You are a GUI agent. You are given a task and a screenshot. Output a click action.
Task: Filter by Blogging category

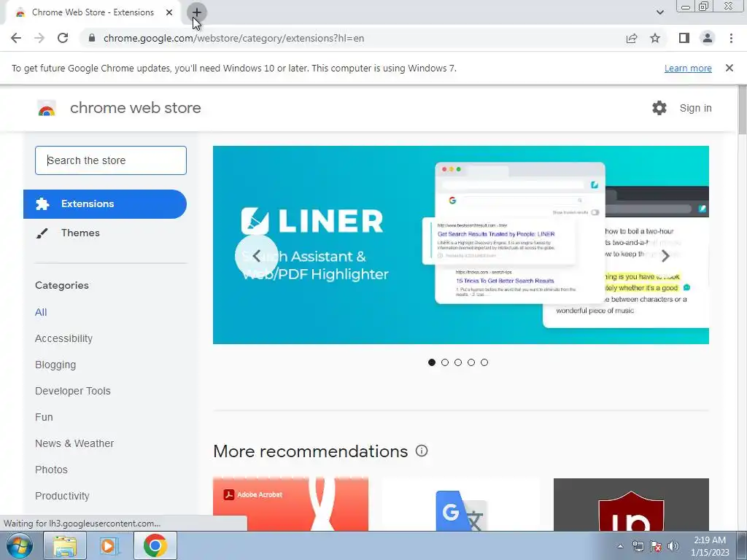pos(55,365)
